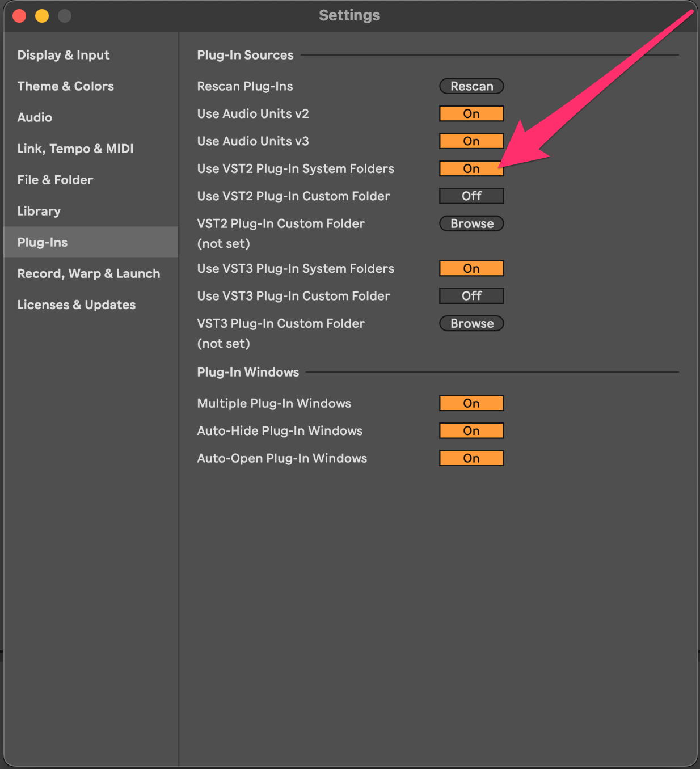Screen dimensions: 700x769
Task: Click the Rescan plug-ins button
Action: coord(471,86)
